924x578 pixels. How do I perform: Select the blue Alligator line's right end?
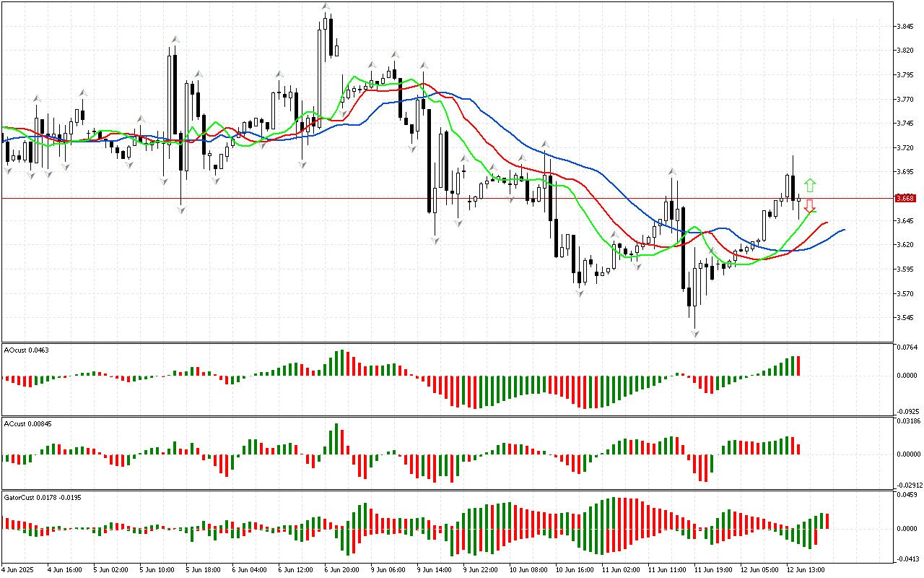click(843, 230)
